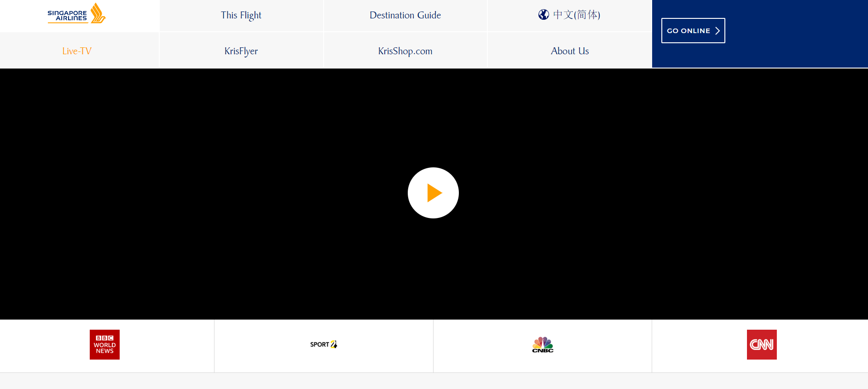This screenshot has width=868, height=389.
Task: Click the Singapore Airlines wordmark text
Action: 67,16
